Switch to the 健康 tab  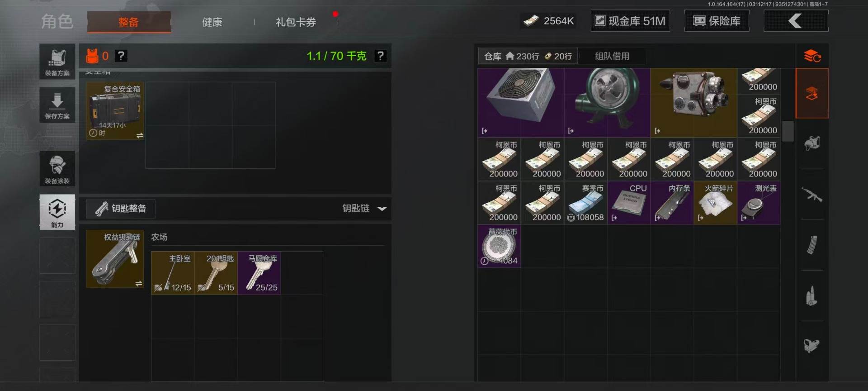click(212, 22)
